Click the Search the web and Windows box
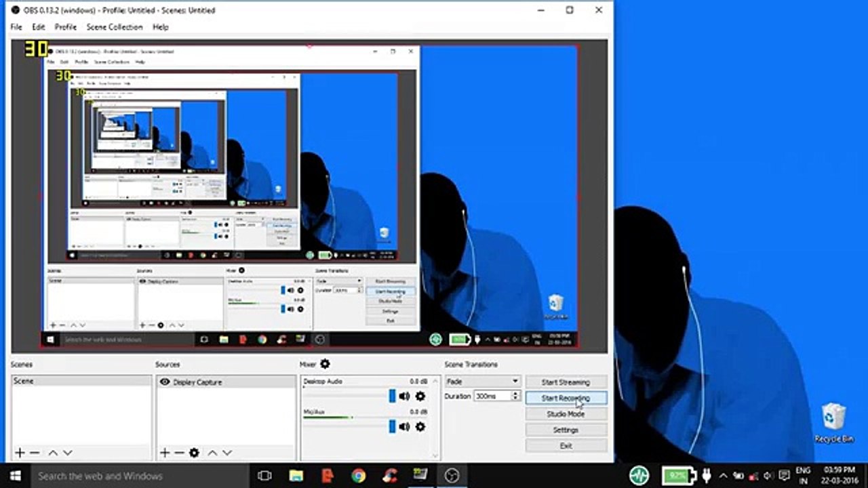Viewport: 868px width, 488px height. (140, 476)
